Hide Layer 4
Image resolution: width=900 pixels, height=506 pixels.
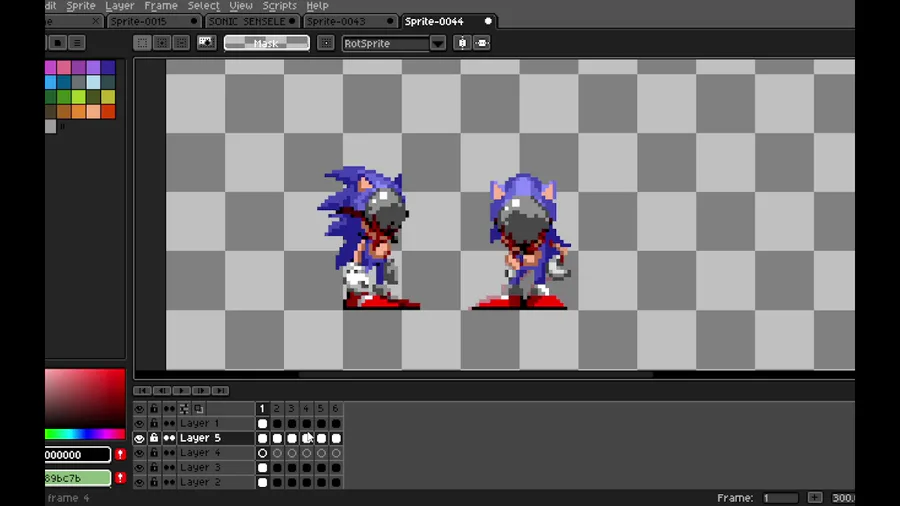tap(139, 453)
